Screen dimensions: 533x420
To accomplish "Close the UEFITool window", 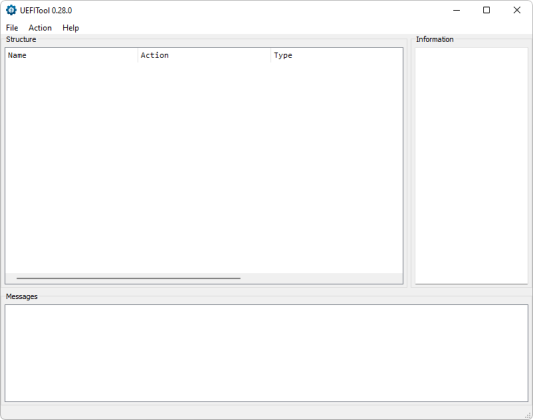I will point(517,10).
